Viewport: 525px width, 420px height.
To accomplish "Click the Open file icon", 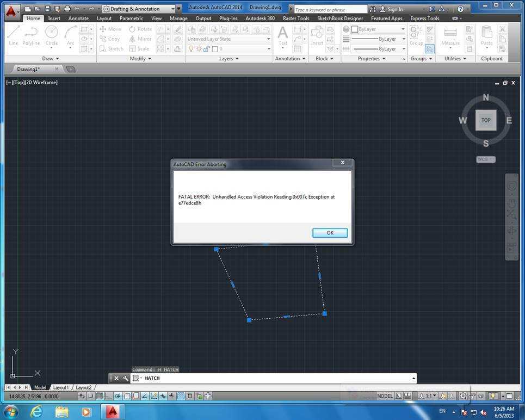I will pos(38,9).
